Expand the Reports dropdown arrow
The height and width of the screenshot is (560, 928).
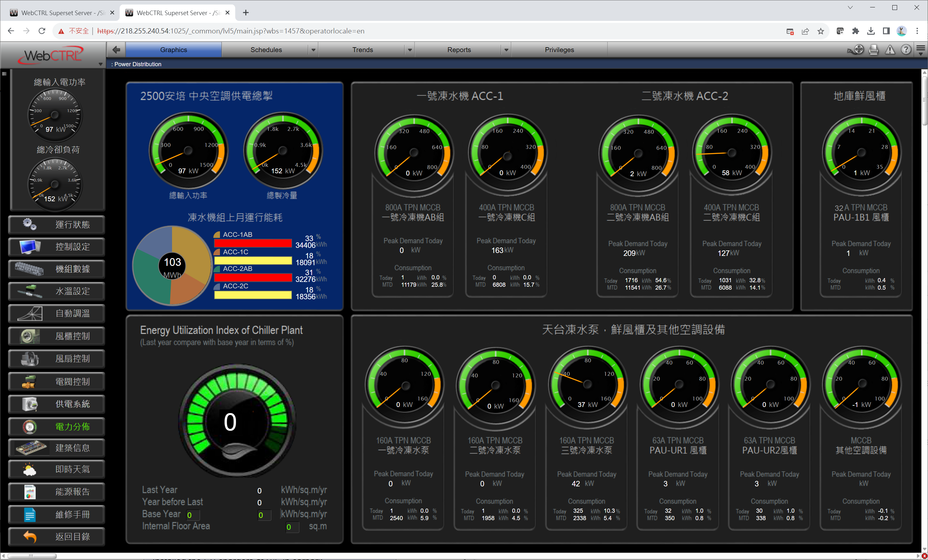[506, 50]
